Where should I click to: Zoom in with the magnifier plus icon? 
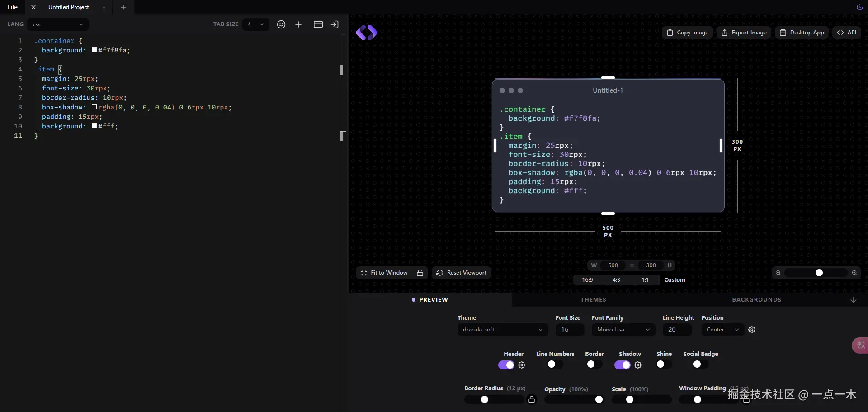tap(854, 273)
